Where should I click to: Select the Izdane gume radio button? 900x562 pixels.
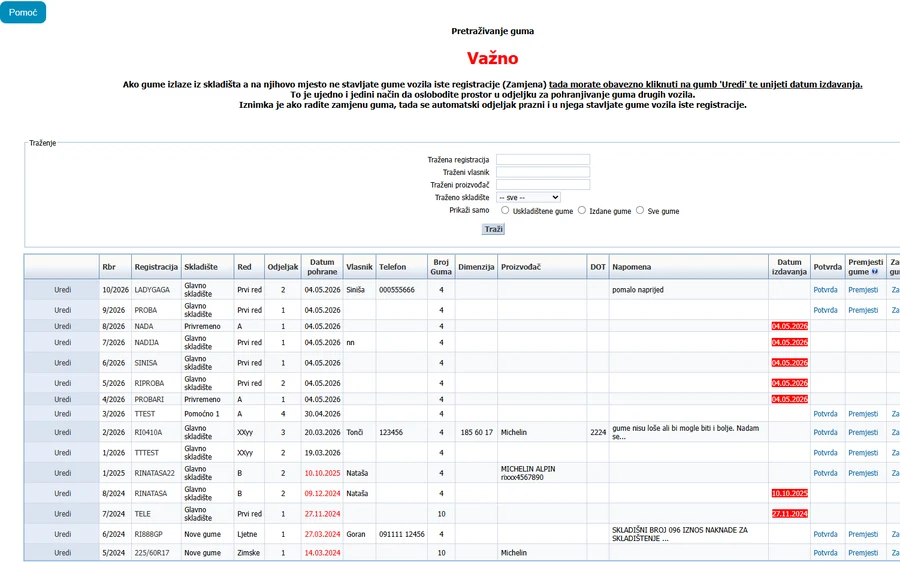pos(582,210)
